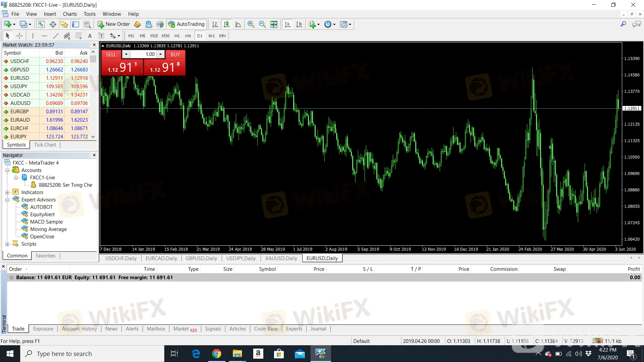Collapse the Expert Advisors tree node
This screenshot has height=362, width=644.
coord(7,200)
